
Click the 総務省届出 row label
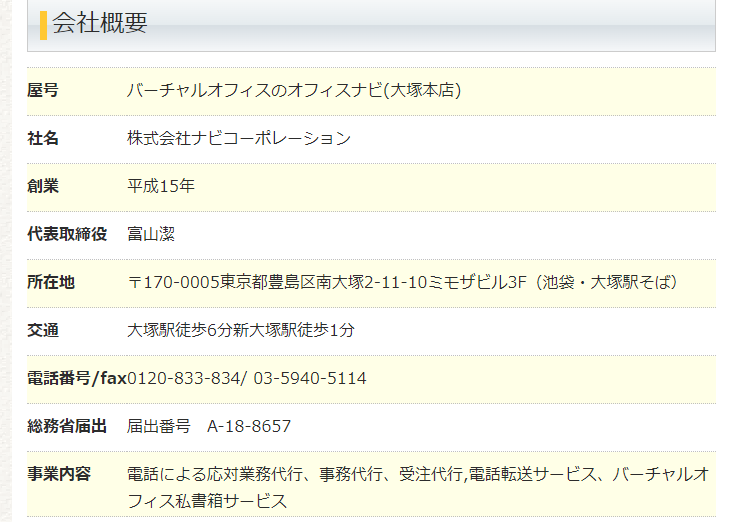tap(67, 426)
